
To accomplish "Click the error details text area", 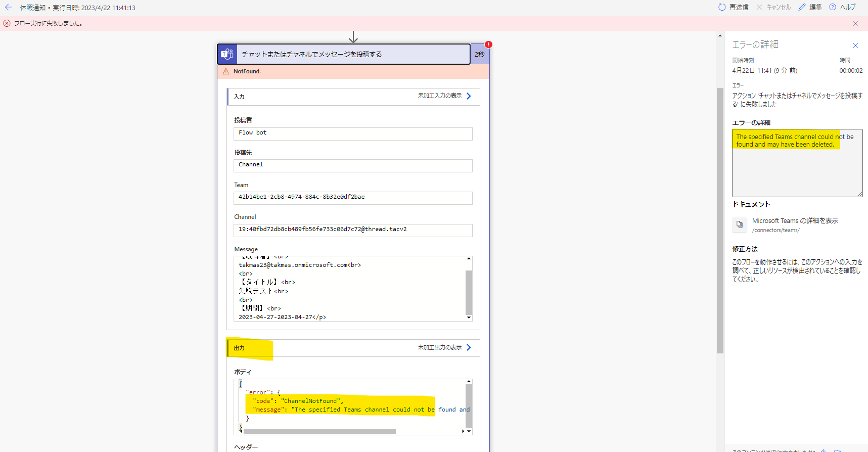I will pyautogui.click(x=797, y=163).
